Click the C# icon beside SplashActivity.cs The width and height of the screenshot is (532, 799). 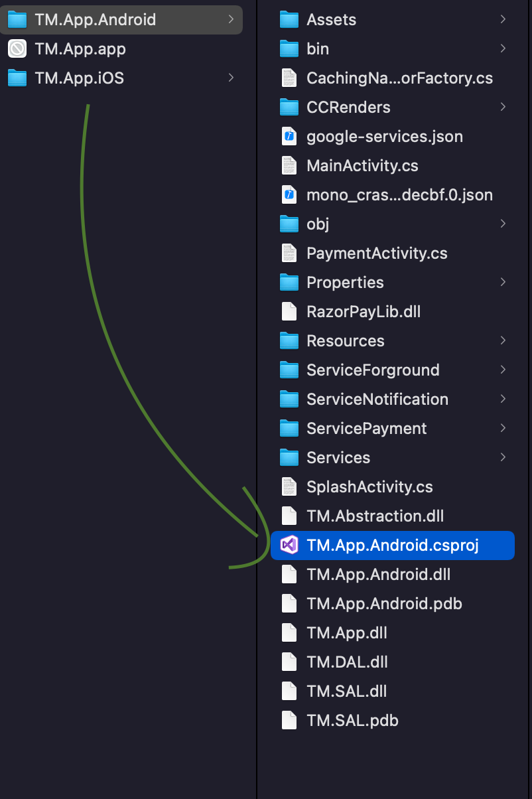click(x=289, y=486)
